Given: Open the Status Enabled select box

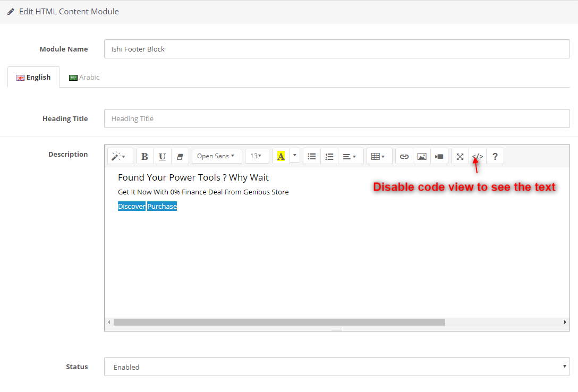Looking at the screenshot, I should [x=337, y=367].
